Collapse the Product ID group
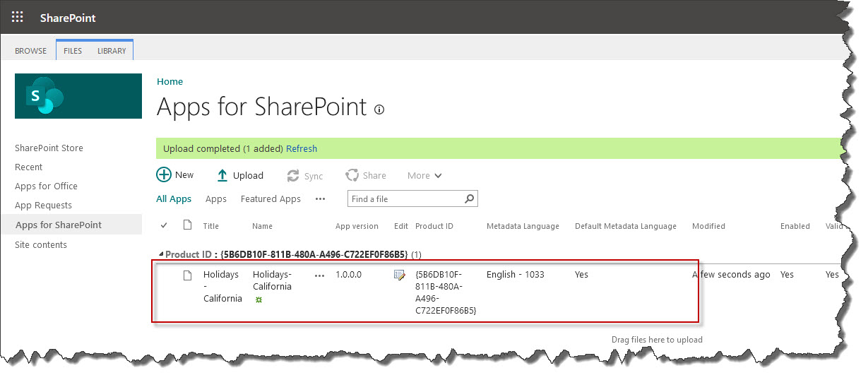This screenshot has height=380, width=868. tap(160, 254)
